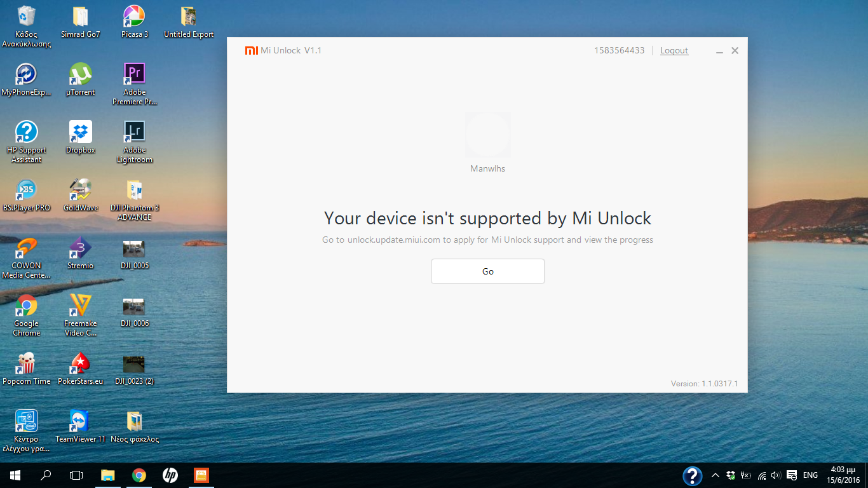Expand the hidden system tray icons
868x488 pixels.
pyautogui.click(x=715, y=475)
